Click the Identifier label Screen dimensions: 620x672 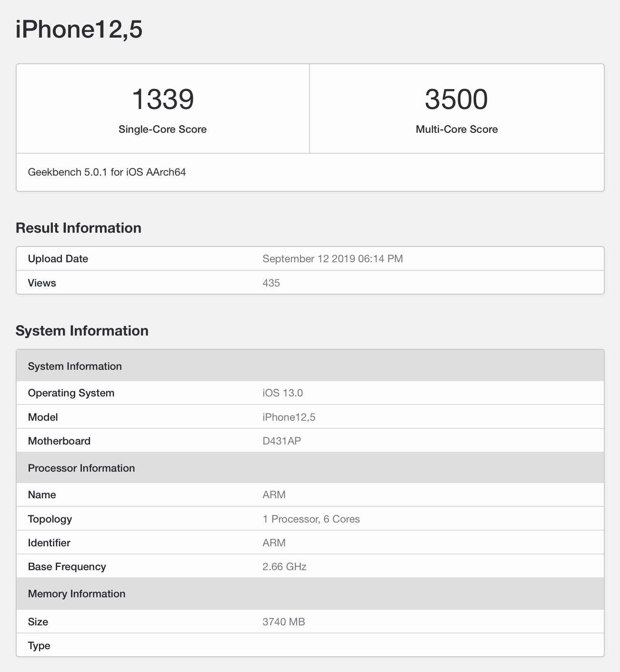click(x=49, y=543)
